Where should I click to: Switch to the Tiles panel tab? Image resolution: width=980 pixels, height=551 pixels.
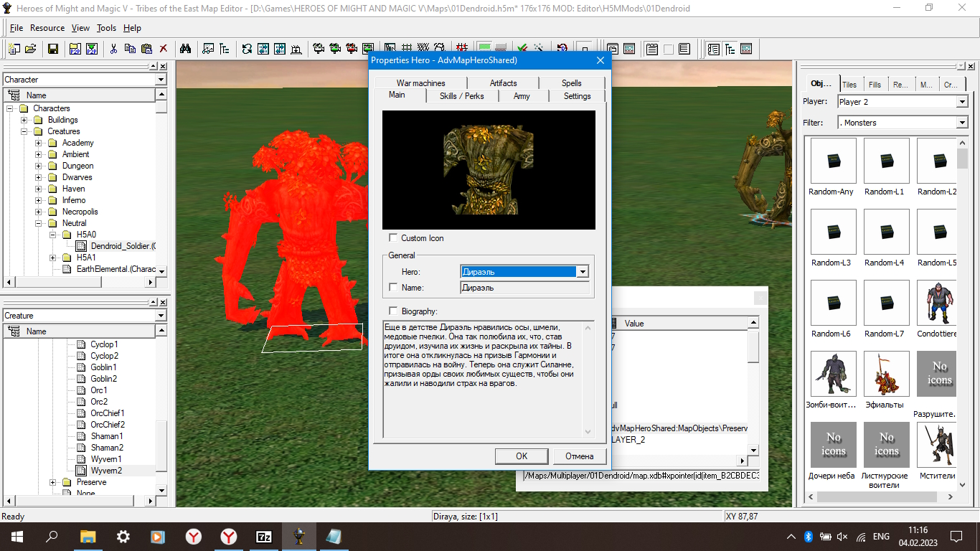pyautogui.click(x=850, y=84)
